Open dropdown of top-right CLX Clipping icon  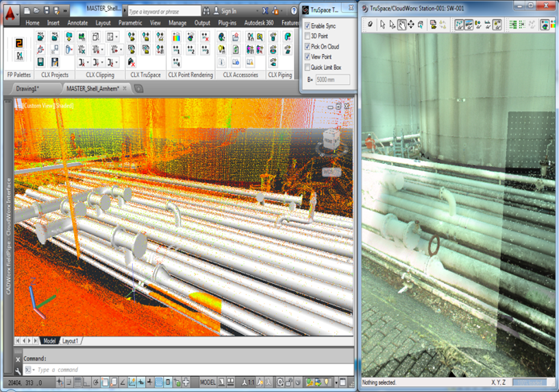[116, 37]
